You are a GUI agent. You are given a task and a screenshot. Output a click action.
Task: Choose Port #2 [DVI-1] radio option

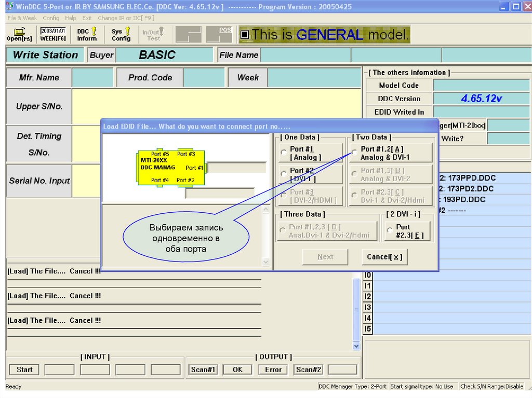point(283,174)
